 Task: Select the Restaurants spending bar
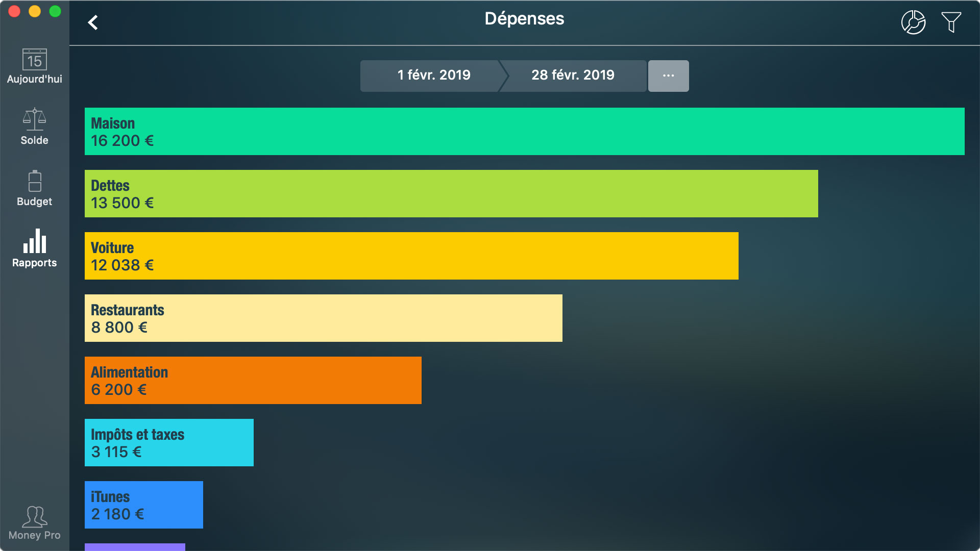323,318
